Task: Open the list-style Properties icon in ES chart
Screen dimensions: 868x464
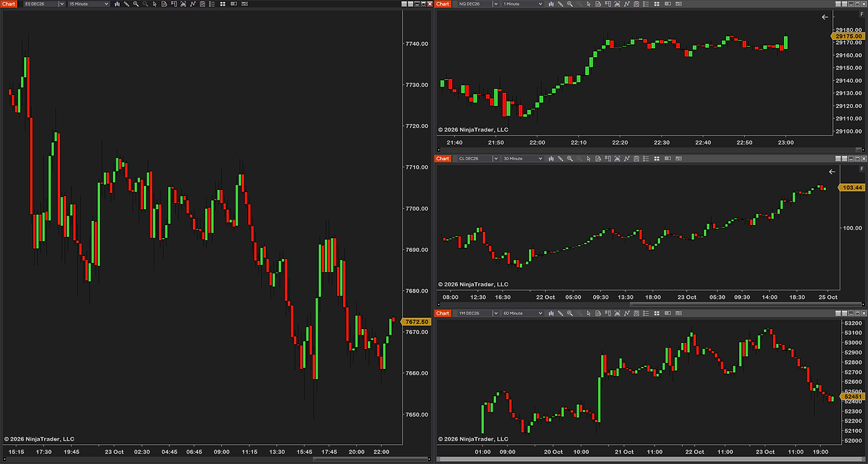Action: coord(211,4)
